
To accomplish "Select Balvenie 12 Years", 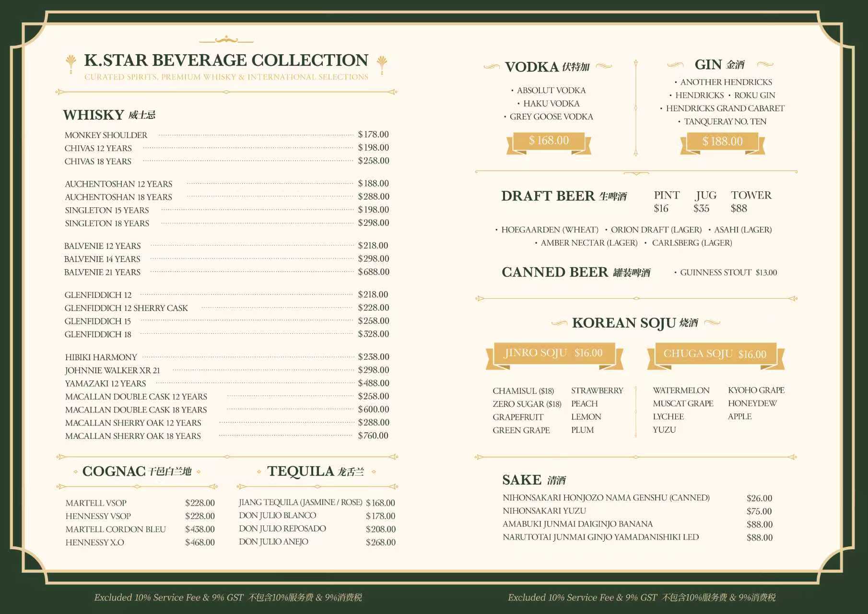I will coord(103,246).
